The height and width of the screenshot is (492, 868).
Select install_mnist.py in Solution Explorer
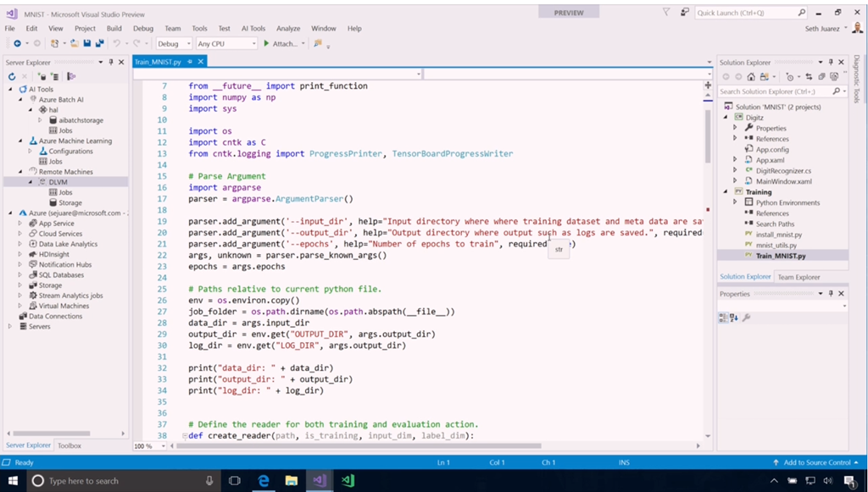pos(778,235)
